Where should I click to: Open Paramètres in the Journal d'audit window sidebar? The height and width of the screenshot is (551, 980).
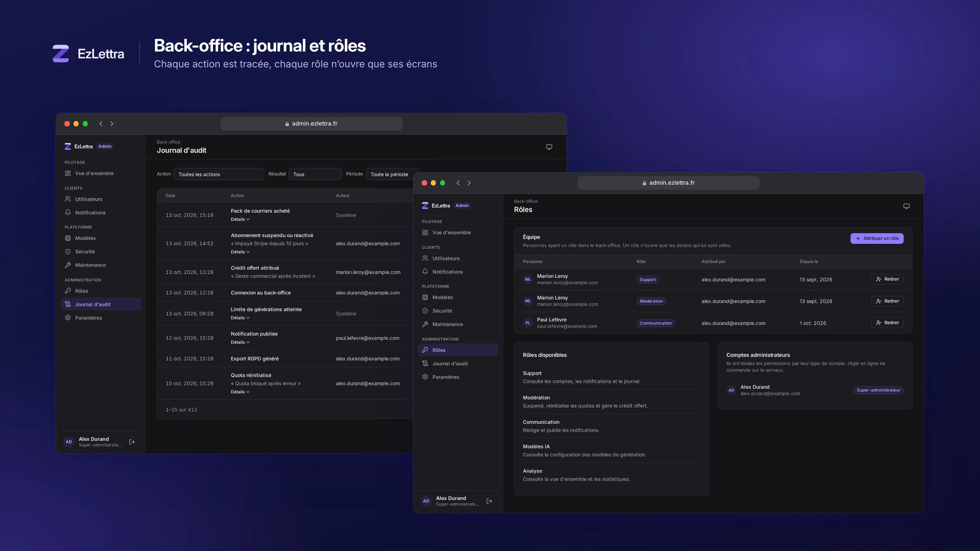[x=101, y=318]
